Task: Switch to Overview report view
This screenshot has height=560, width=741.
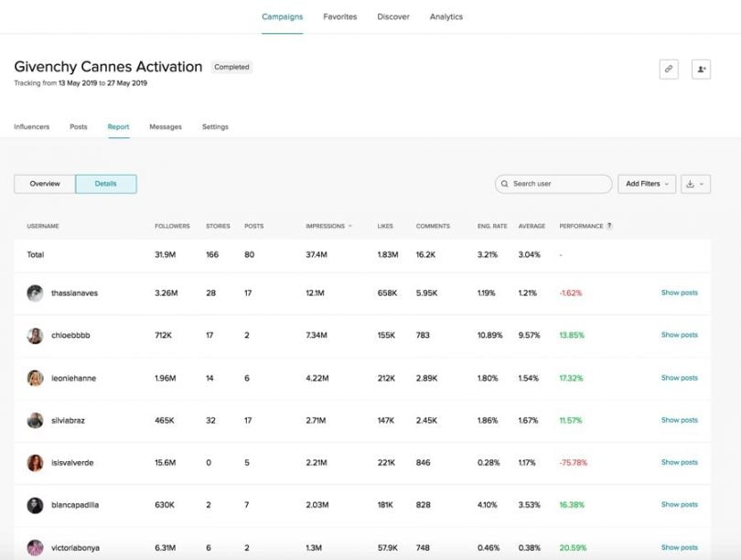Action: tap(45, 184)
